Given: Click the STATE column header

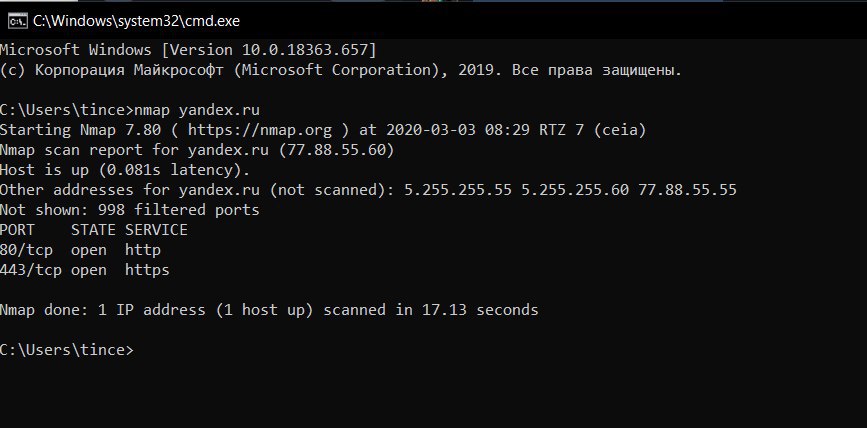Looking at the screenshot, I should [93, 229].
